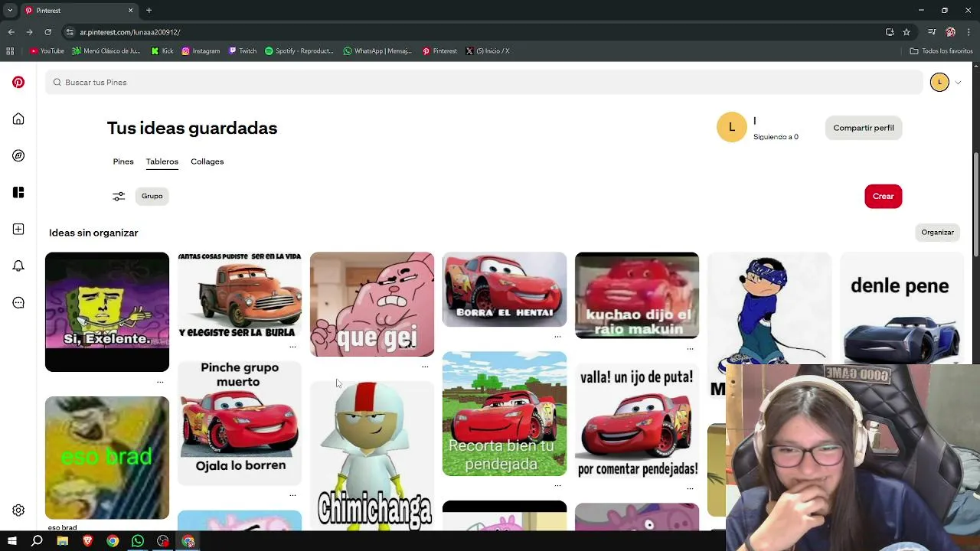
Task: Switch to the Pines tab
Action: 123,161
